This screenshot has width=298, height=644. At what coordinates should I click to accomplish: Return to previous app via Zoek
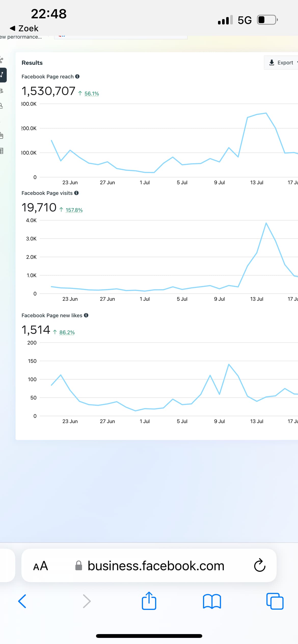[x=24, y=28]
